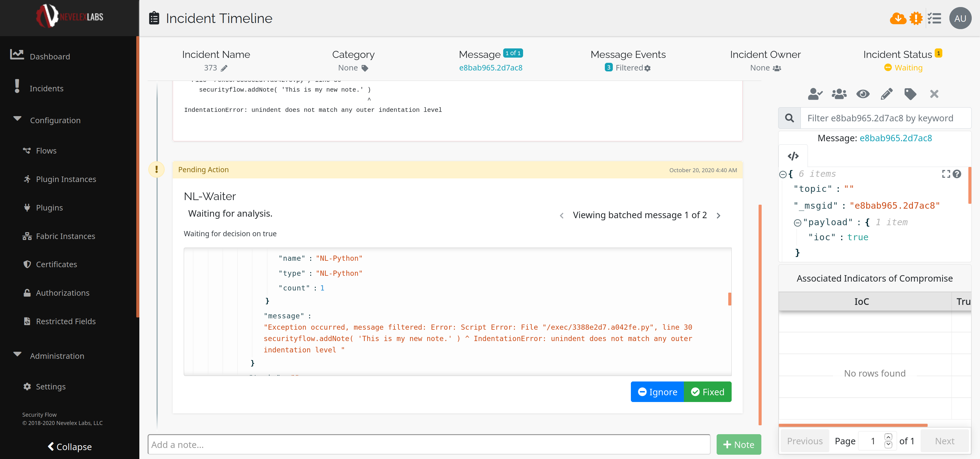
Task: Collapse the payload JSON node
Action: (797, 223)
